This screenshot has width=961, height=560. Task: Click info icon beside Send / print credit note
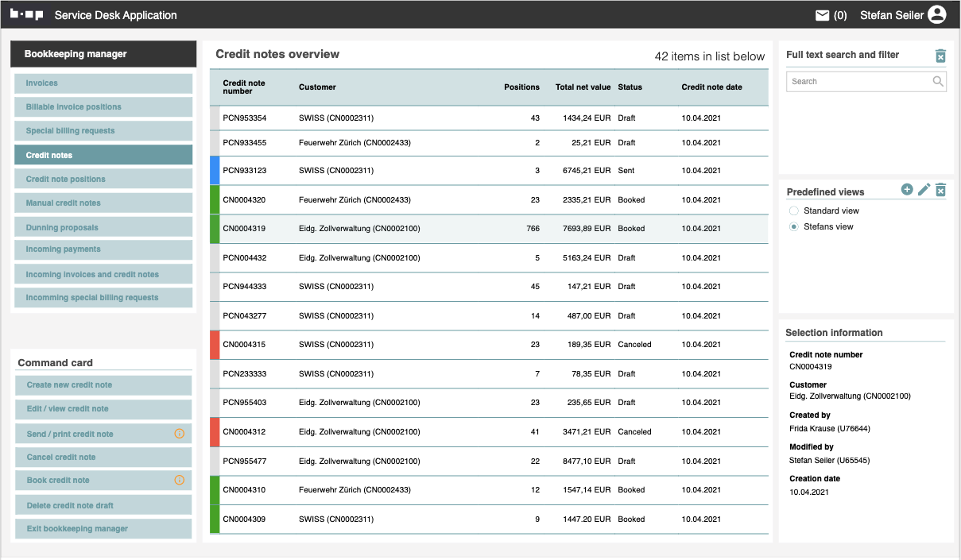coord(179,434)
